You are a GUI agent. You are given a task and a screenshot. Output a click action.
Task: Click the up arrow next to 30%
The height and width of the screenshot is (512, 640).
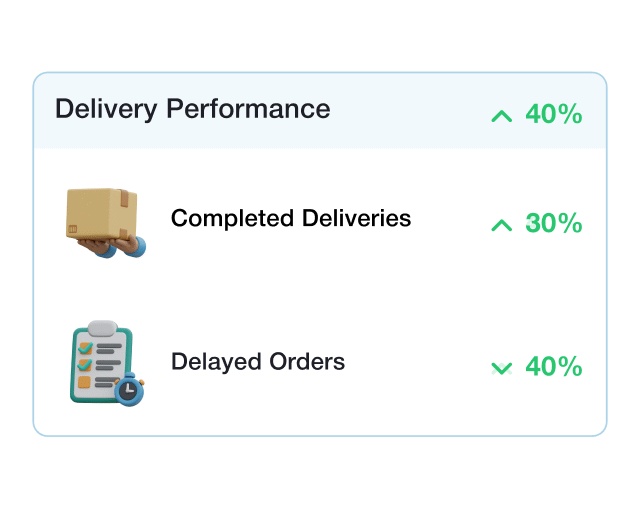click(501, 225)
